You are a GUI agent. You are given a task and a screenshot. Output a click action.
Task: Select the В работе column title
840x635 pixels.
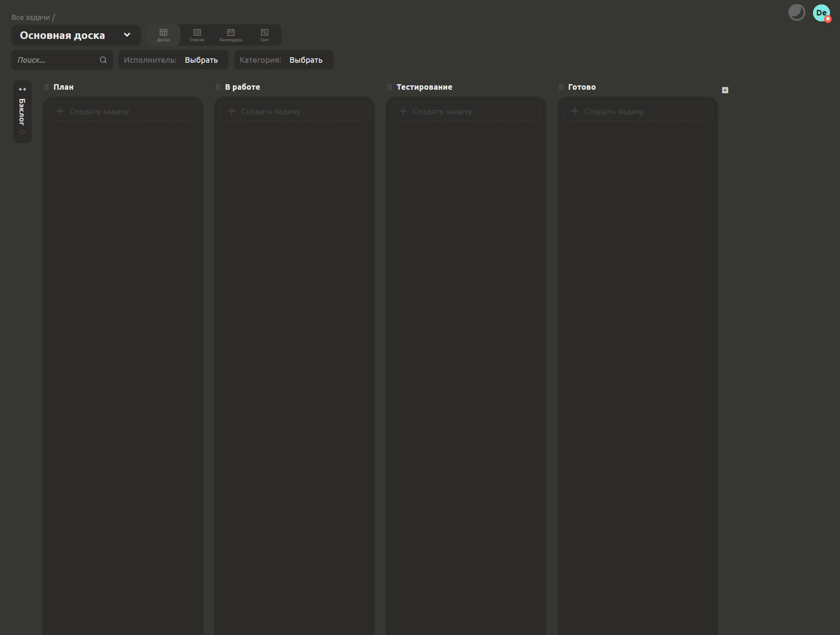tap(243, 87)
